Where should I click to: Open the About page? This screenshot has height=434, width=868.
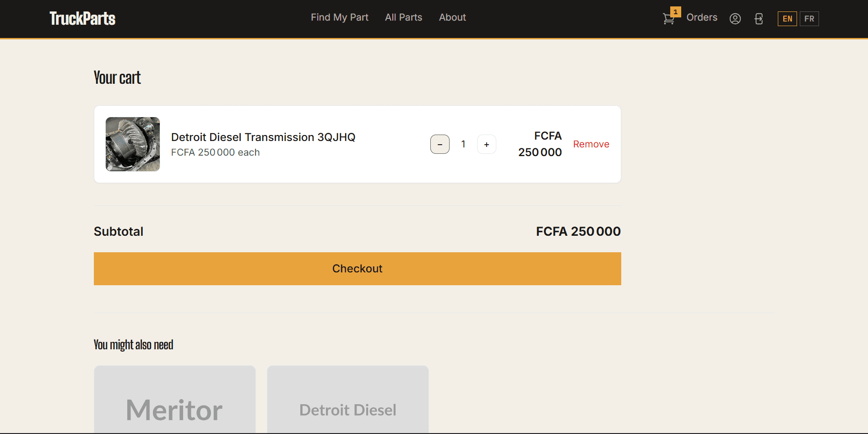(452, 17)
